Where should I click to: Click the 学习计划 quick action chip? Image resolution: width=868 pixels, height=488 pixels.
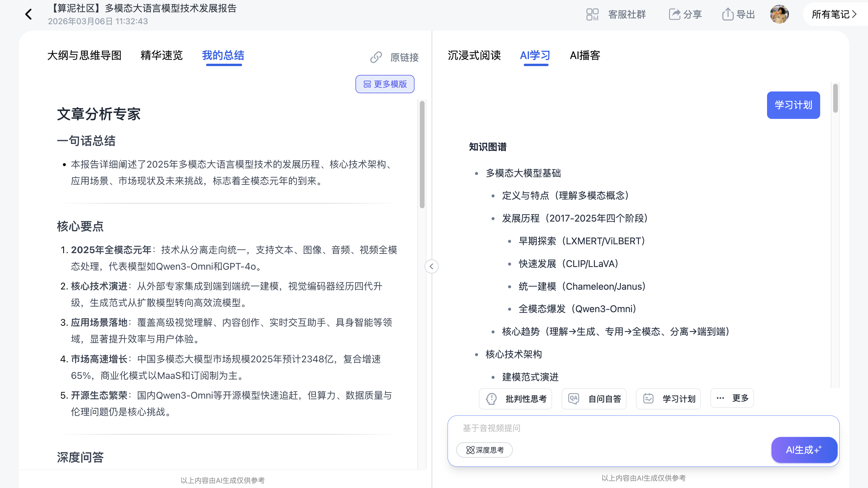click(x=668, y=399)
